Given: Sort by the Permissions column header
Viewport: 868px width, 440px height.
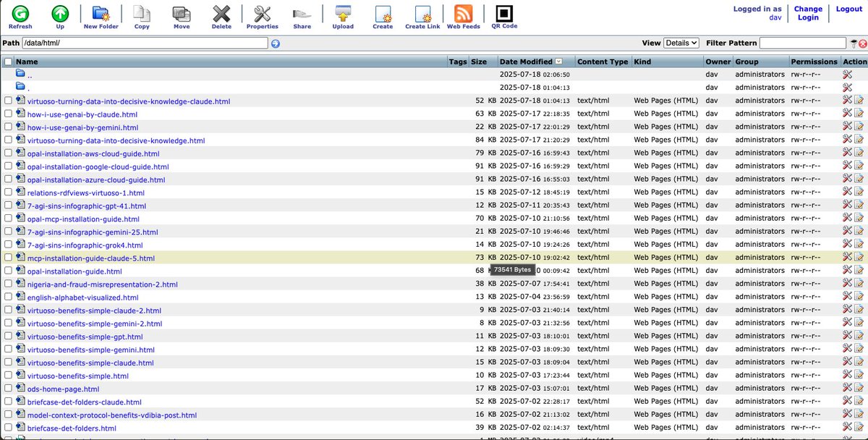Looking at the screenshot, I should pos(814,62).
